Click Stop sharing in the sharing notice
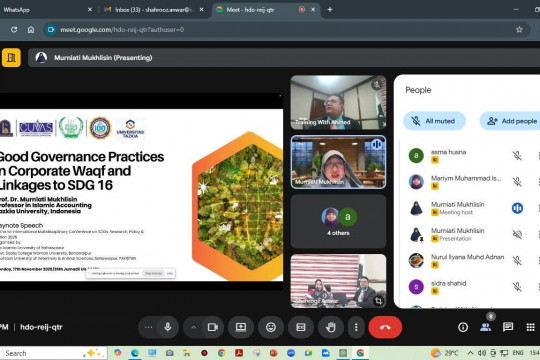Viewport: 540px width, 360px height. click(x=153, y=273)
